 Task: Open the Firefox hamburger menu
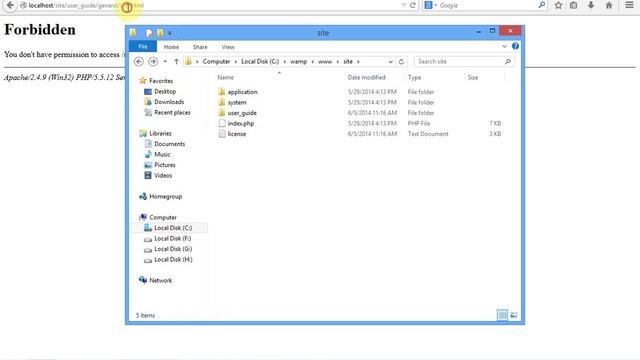click(630, 5)
